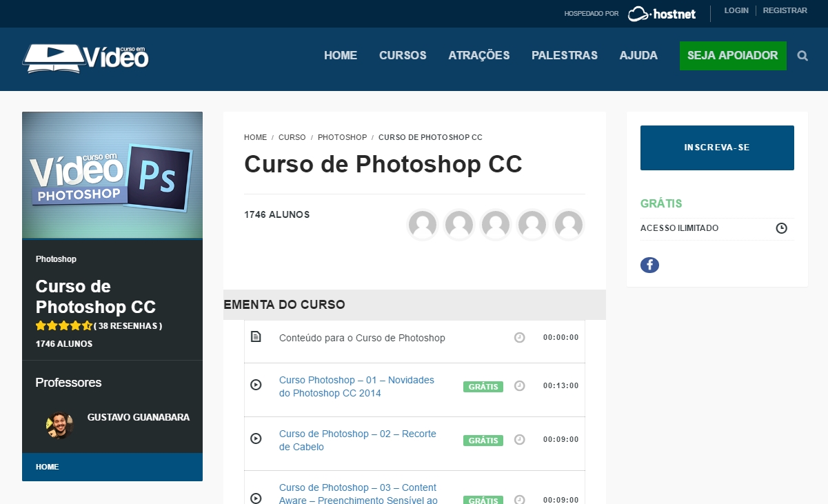Click CURSO in the breadcrumb trail
The image size is (828, 504).
pos(292,138)
